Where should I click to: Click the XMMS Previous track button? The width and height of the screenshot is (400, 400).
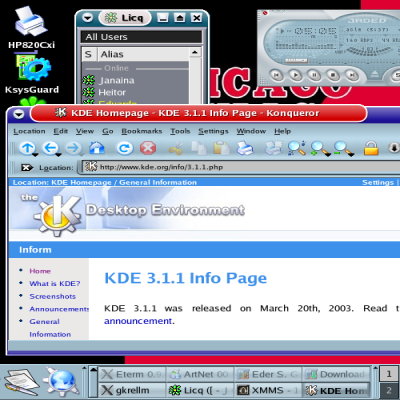click(x=276, y=75)
